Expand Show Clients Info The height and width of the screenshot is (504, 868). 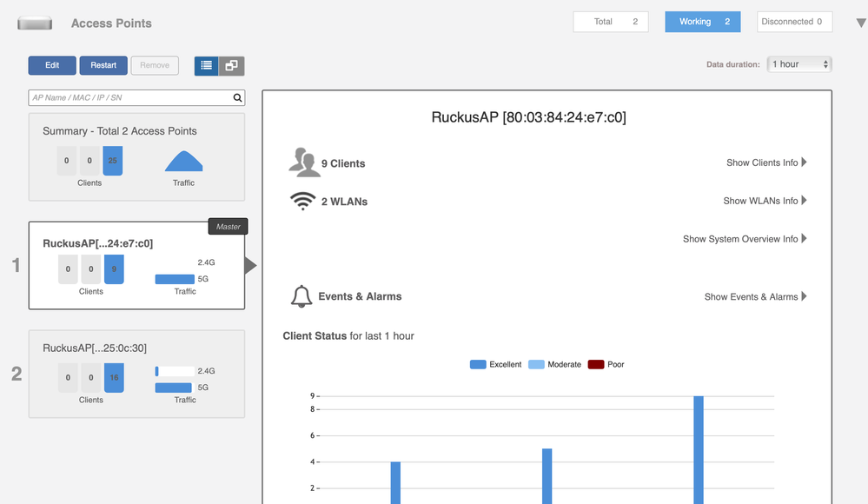pyautogui.click(x=766, y=162)
